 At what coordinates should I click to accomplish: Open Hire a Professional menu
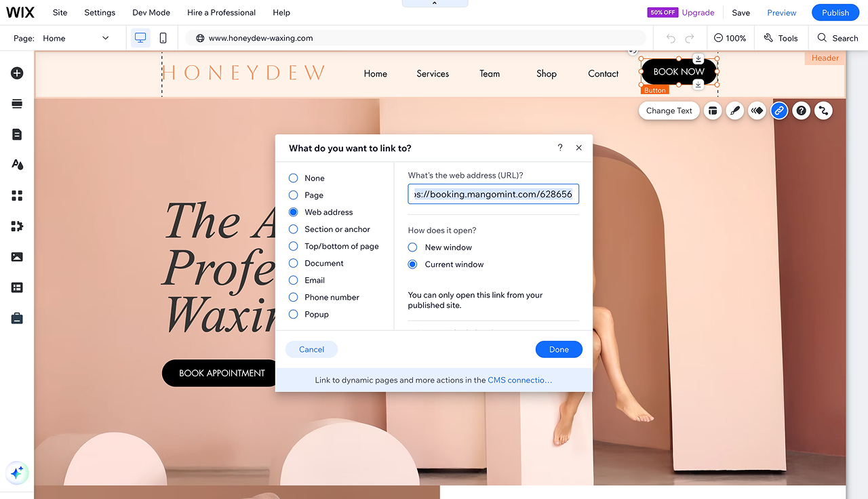(222, 12)
